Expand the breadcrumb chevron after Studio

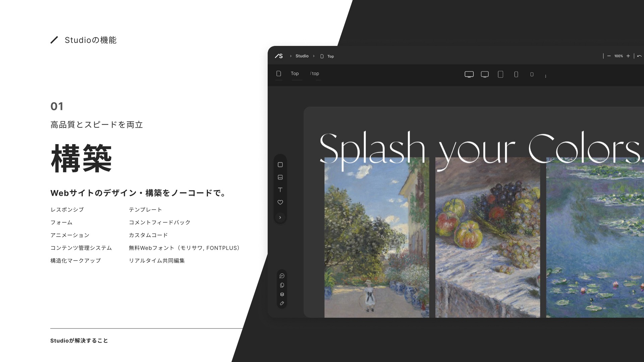click(314, 56)
